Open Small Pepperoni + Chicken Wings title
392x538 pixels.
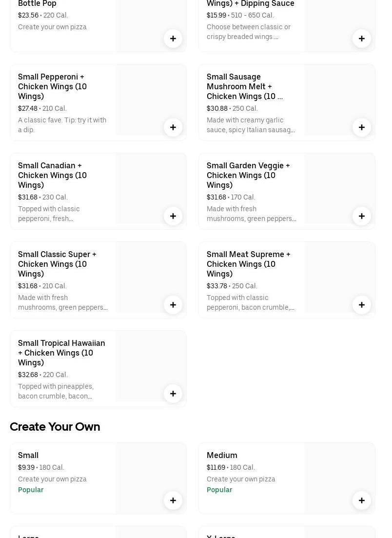click(53, 86)
